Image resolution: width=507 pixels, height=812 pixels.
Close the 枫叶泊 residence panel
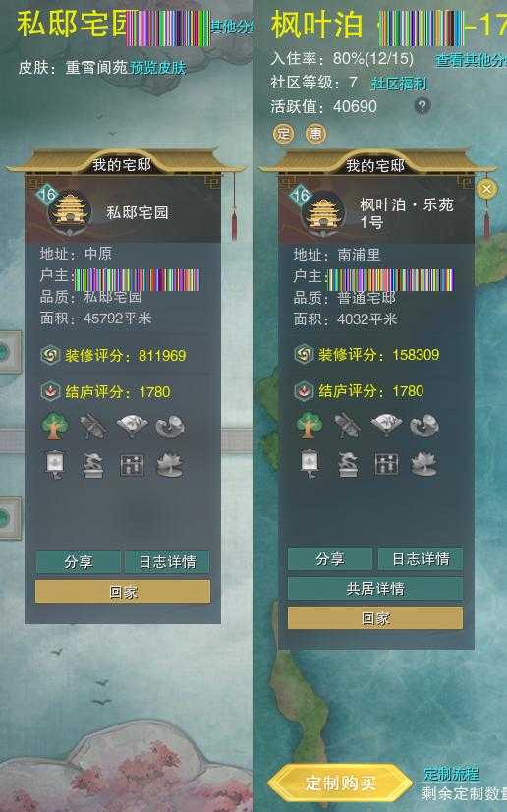click(x=485, y=189)
